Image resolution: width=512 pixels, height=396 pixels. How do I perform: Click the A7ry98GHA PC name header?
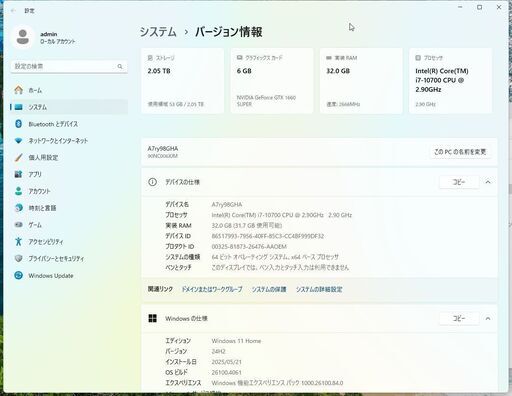(x=163, y=149)
